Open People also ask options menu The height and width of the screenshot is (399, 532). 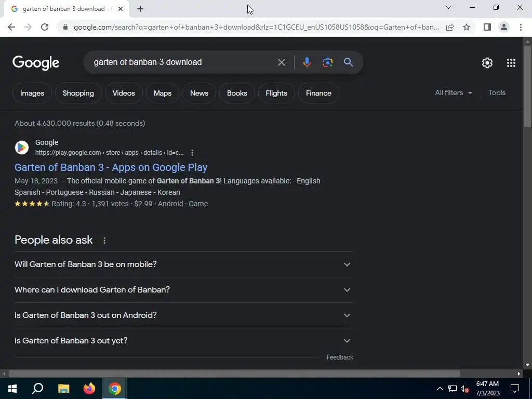(x=104, y=240)
